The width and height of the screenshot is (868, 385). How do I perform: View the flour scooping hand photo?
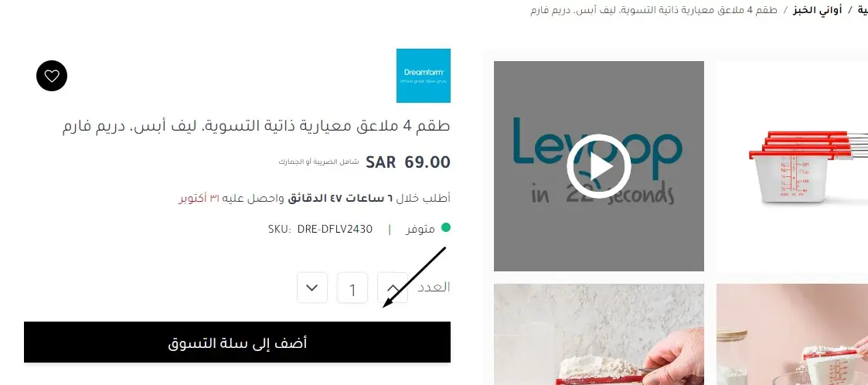coord(598,335)
